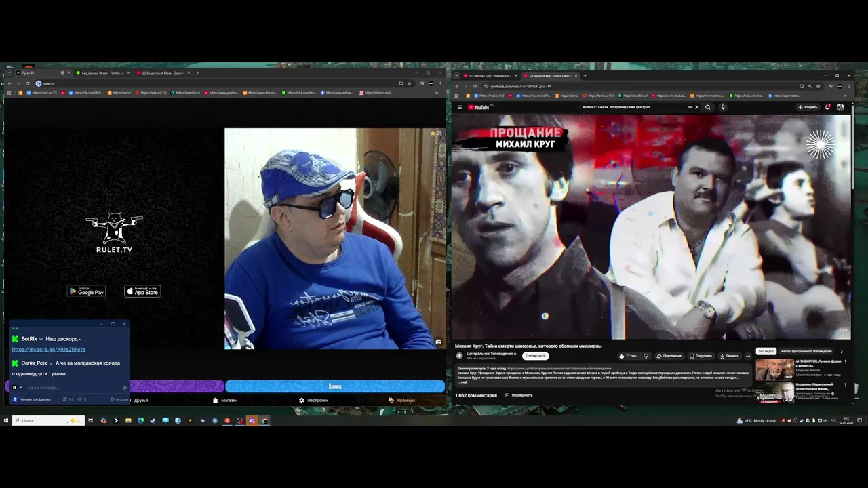Open the Chrome three-dot menu in YouTube window
The width and height of the screenshot is (868, 488).
tap(849, 86)
